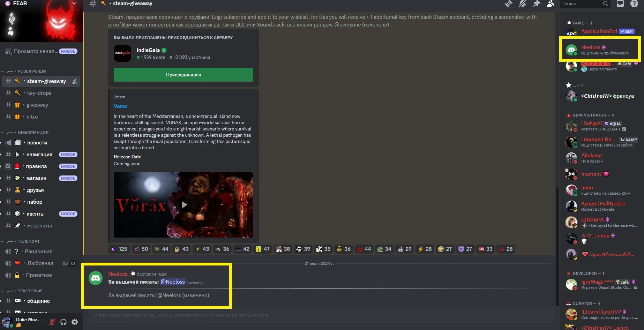The image size is (644, 330).
Task: Toggle the reaction showing 47
Action: (263, 249)
